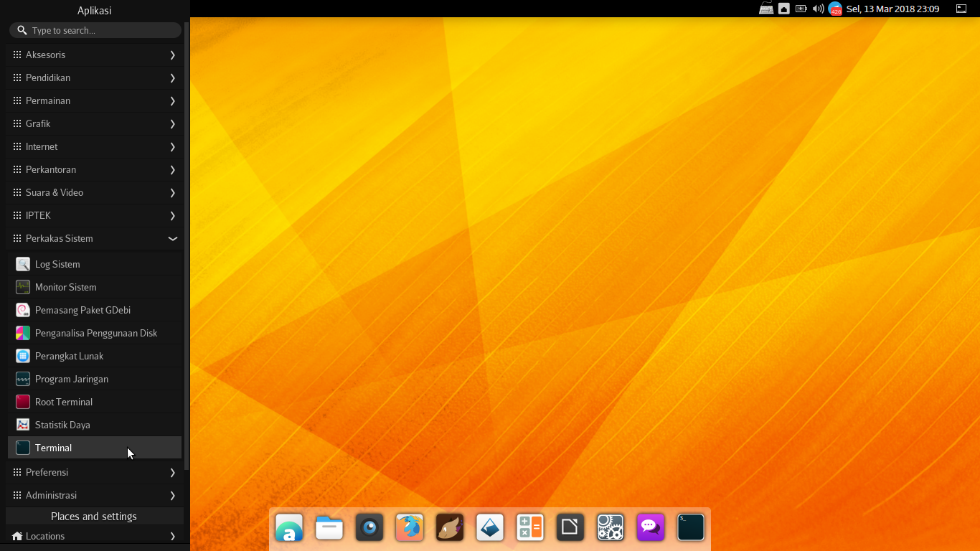The image size is (980, 551).
Task: Click the Telegram tray icon with badge
Action: point(835,9)
